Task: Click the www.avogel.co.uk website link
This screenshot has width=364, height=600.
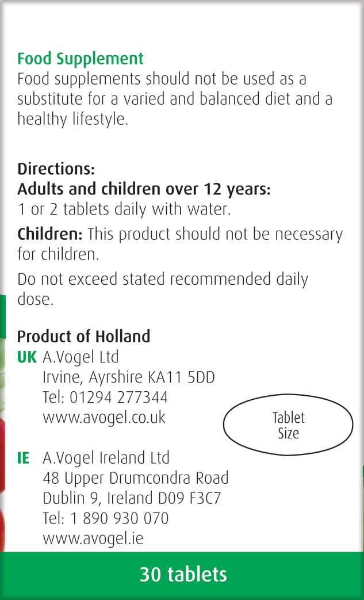Action: [104, 417]
